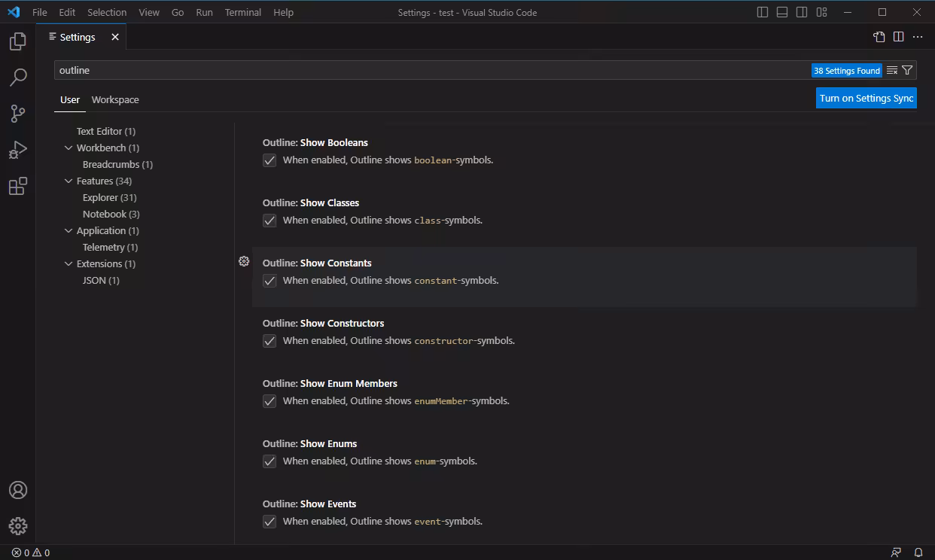Show errors and warnings in status bar

[x=30, y=552]
